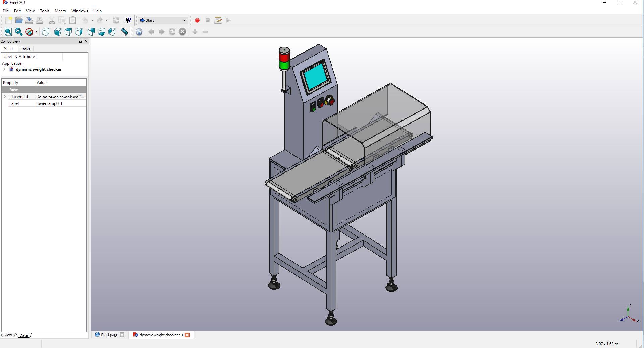The width and height of the screenshot is (644, 348).
Task: Stop macro recording
Action: [x=208, y=20]
